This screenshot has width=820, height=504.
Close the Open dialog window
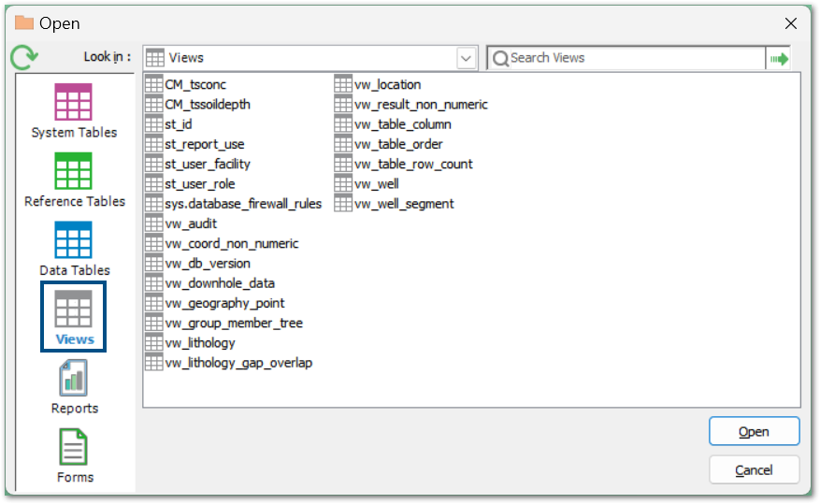(x=791, y=23)
